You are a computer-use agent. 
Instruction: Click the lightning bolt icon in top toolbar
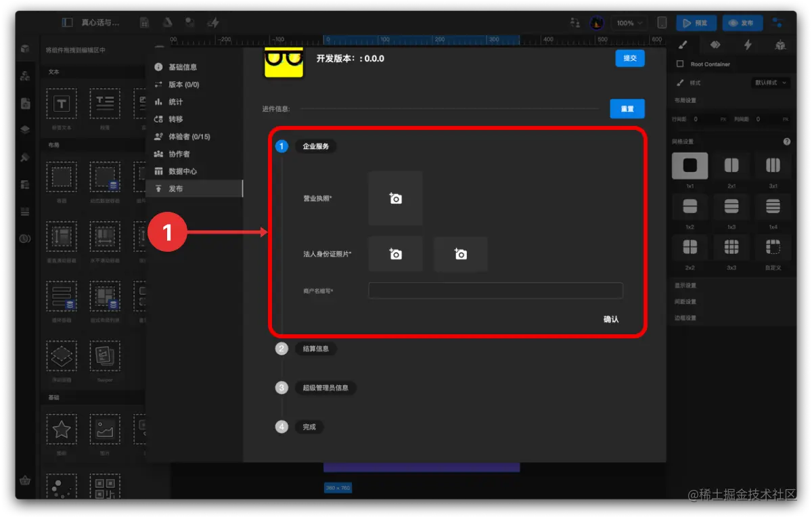(214, 22)
